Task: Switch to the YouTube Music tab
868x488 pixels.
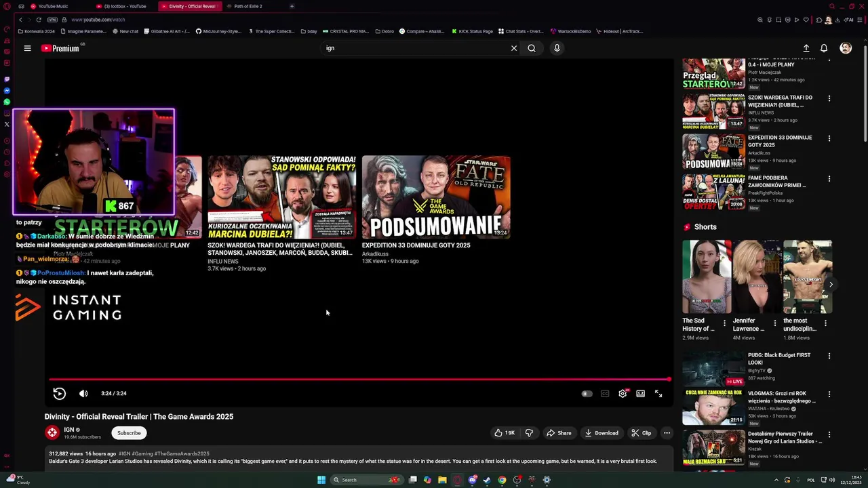Action: pos(53,6)
